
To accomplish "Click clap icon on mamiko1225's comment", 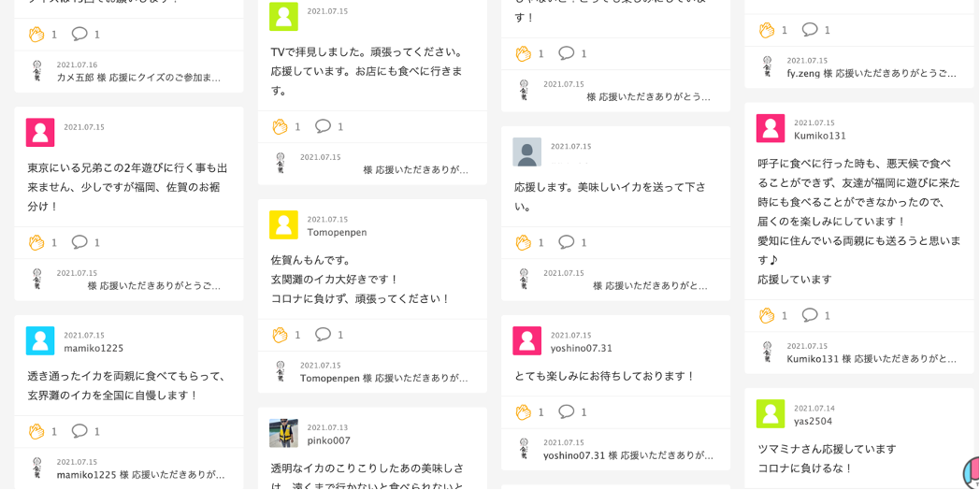I will 36,431.
